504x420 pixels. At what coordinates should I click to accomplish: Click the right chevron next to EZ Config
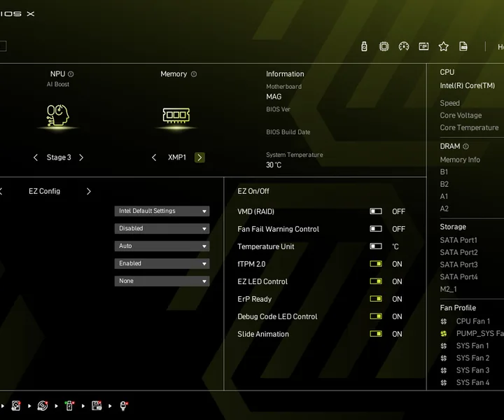coord(89,192)
